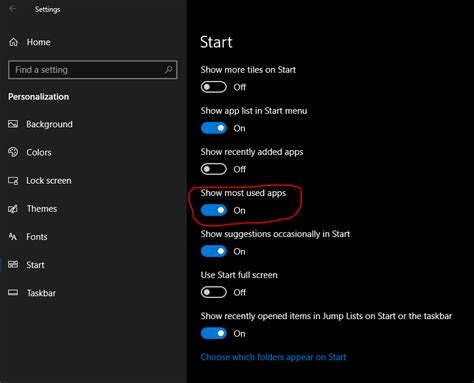Image resolution: width=474 pixels, height=383 pixels.
Task: Enable Show more tiles on Start
Action: point(214,87)
